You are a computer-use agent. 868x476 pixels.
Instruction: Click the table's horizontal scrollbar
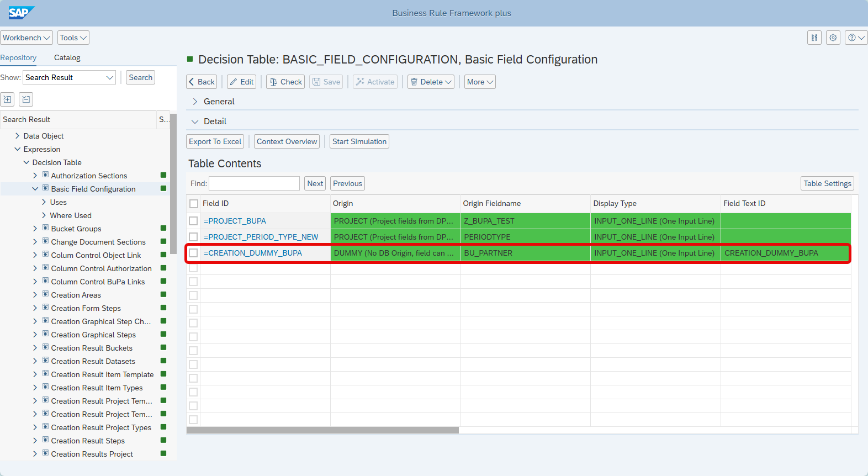click(x=322, y=430)
